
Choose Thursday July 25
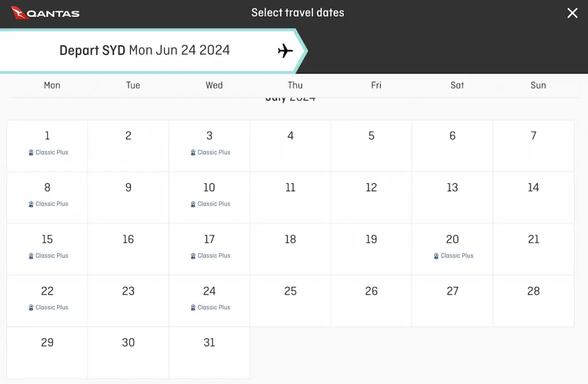click(290, 301)
